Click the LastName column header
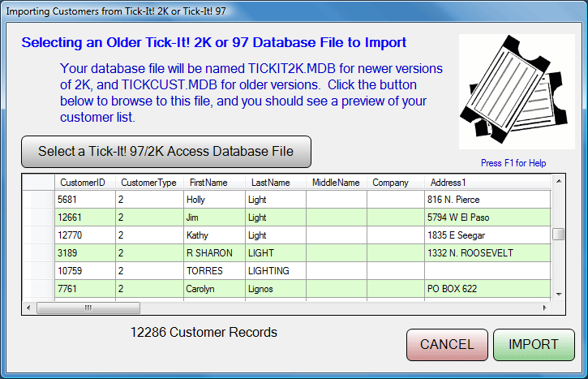This screenshot has height=379, width=588. click(276, 183)
